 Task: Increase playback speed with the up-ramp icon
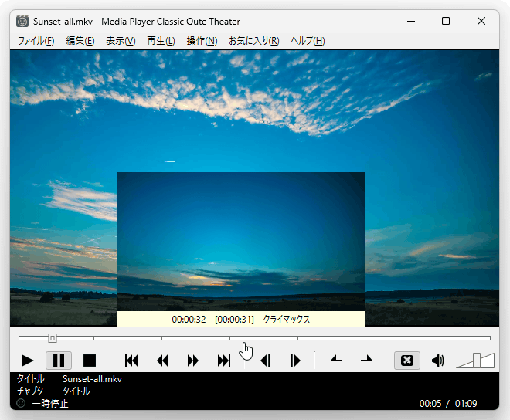(x=367, y=359)
